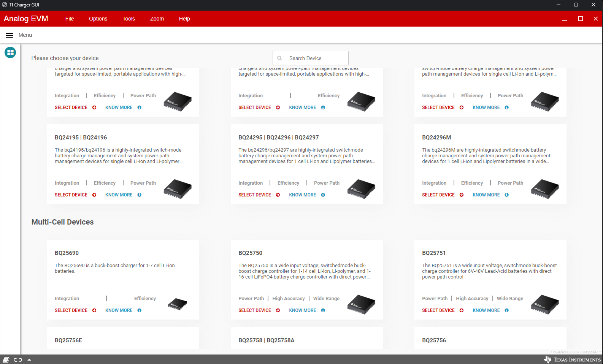
Task: Click the info icon on the BQ24296M card
Action: coord(507,195)
